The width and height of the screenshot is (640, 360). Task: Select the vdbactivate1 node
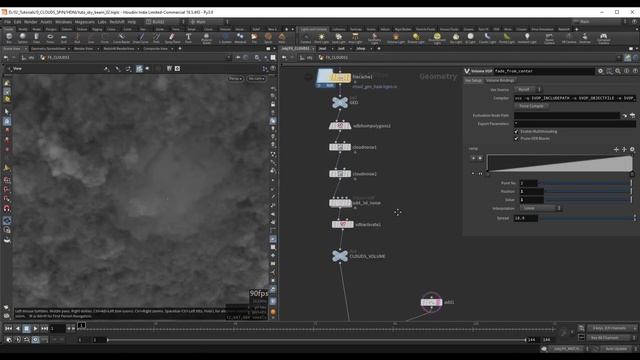point(342,224)
